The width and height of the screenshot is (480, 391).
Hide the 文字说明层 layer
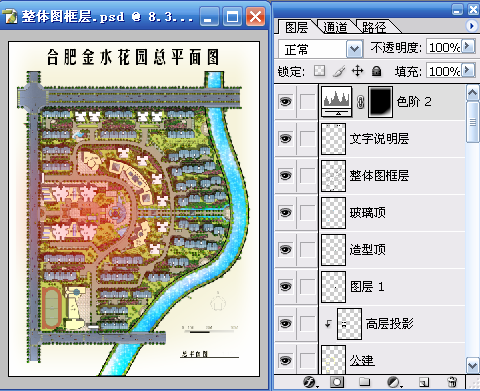[285, 138]
